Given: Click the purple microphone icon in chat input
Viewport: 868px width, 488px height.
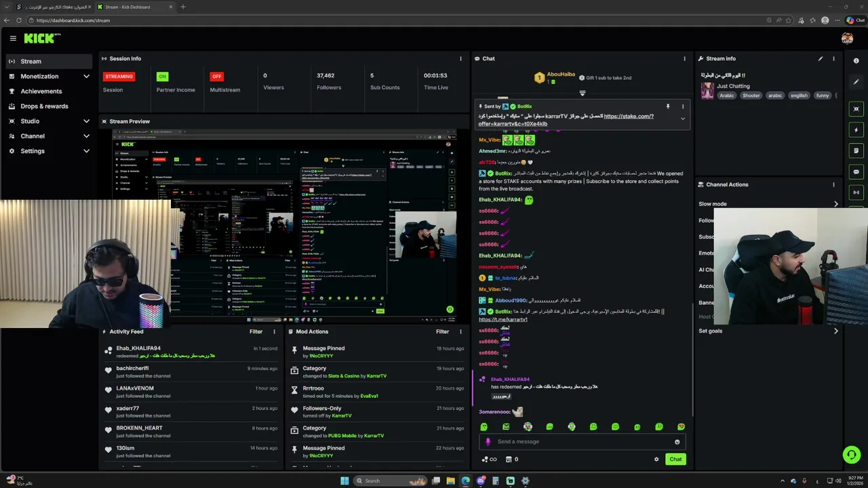Looking at the screenshot, I should [488, 442].
